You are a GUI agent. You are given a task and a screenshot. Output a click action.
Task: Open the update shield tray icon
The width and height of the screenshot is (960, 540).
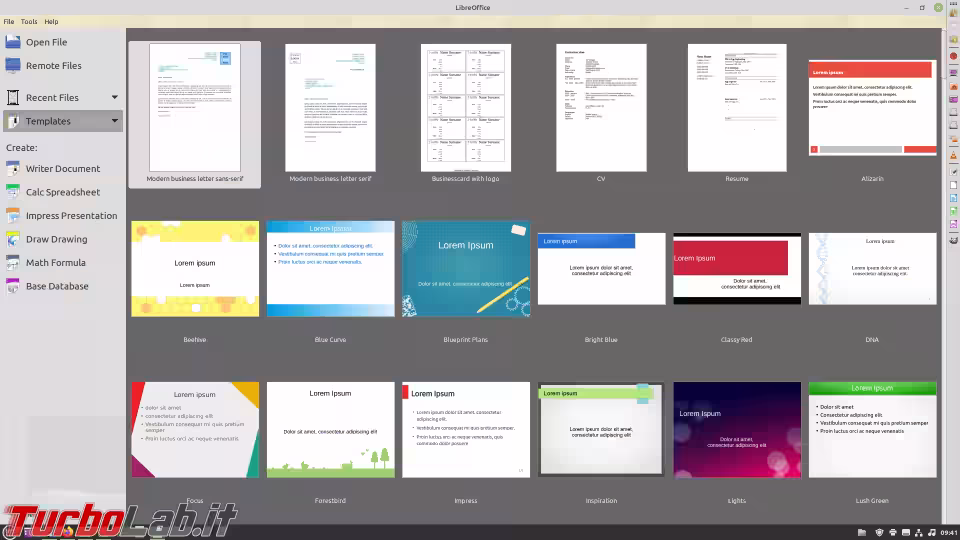(879, 533)
